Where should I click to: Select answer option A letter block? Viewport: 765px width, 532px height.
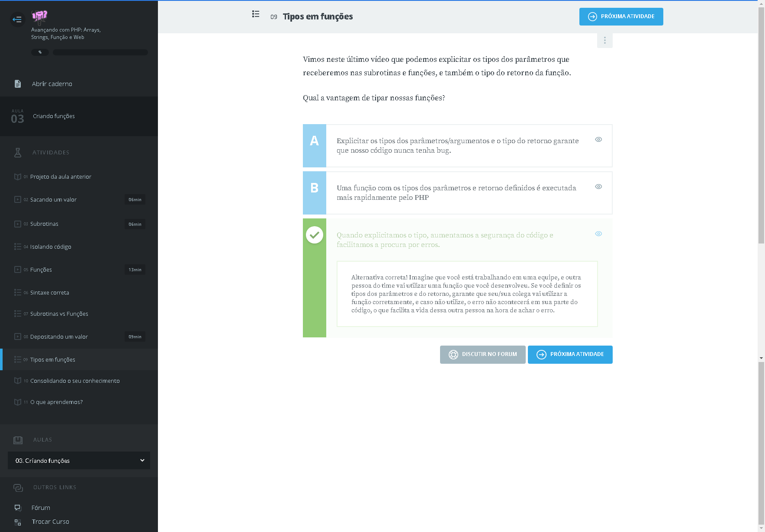click(315, 145)
